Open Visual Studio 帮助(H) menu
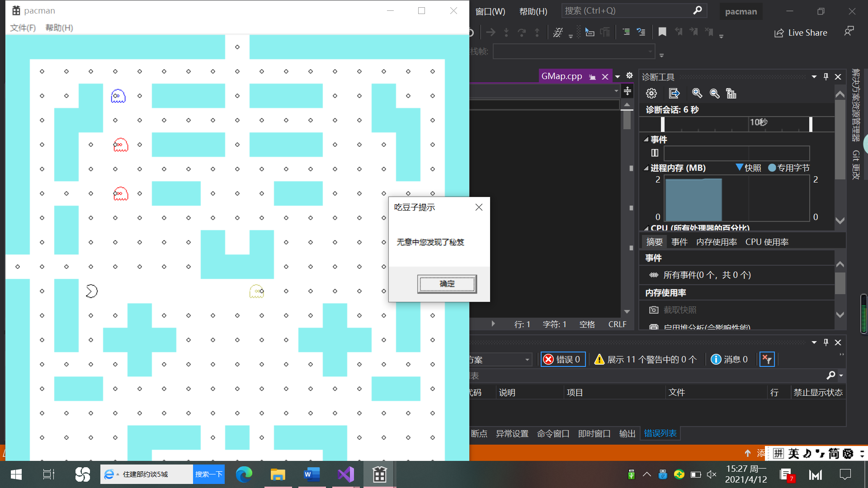Image resolution: width=868 pixels, height=488 pixels. click(x=533, y=11)
